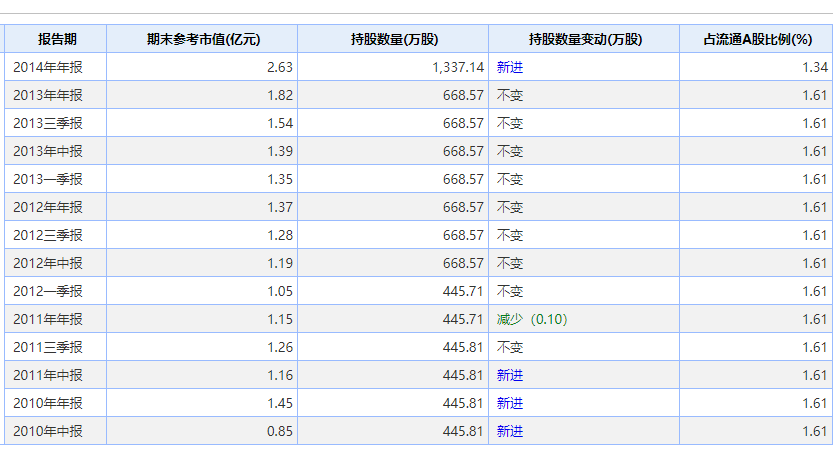The height and width of the screenshot is (453, 833).
Task: Click the 期末参考市值(亿元) column header
Action: tap(202, 39)
